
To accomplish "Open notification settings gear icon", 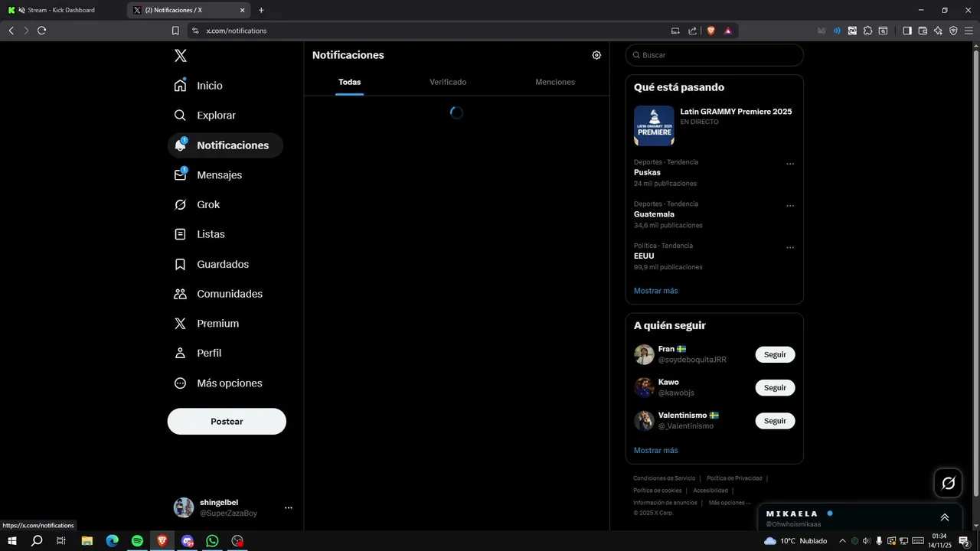I will coord(596,55).
